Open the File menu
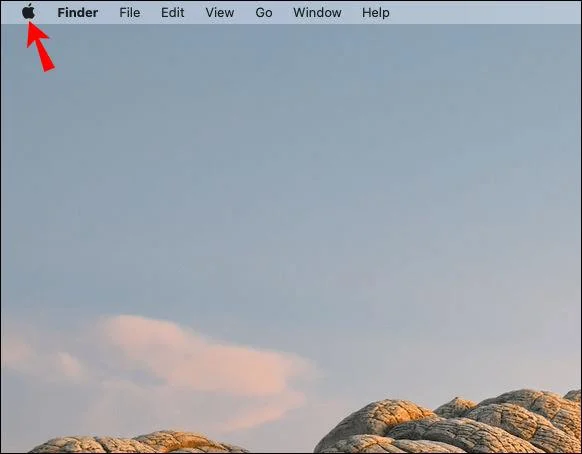The height and width of the screenshot is (454, 582). point(130,13)
